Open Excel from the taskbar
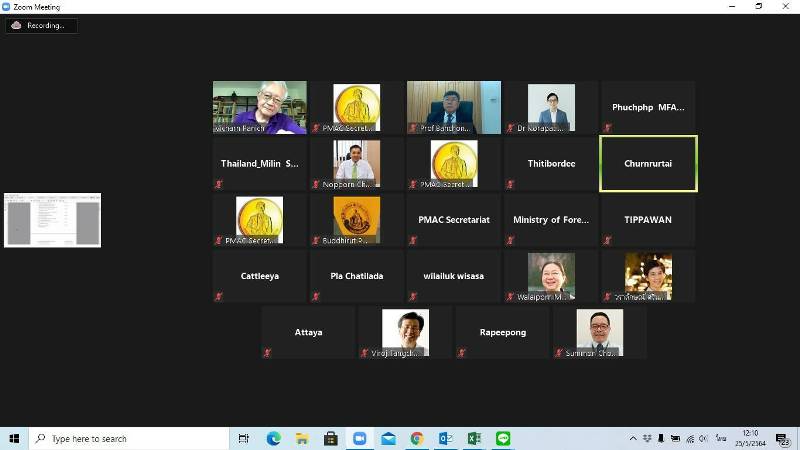This screenshot has height=450, width=800. pyautogui.click(x=474, y=438)
